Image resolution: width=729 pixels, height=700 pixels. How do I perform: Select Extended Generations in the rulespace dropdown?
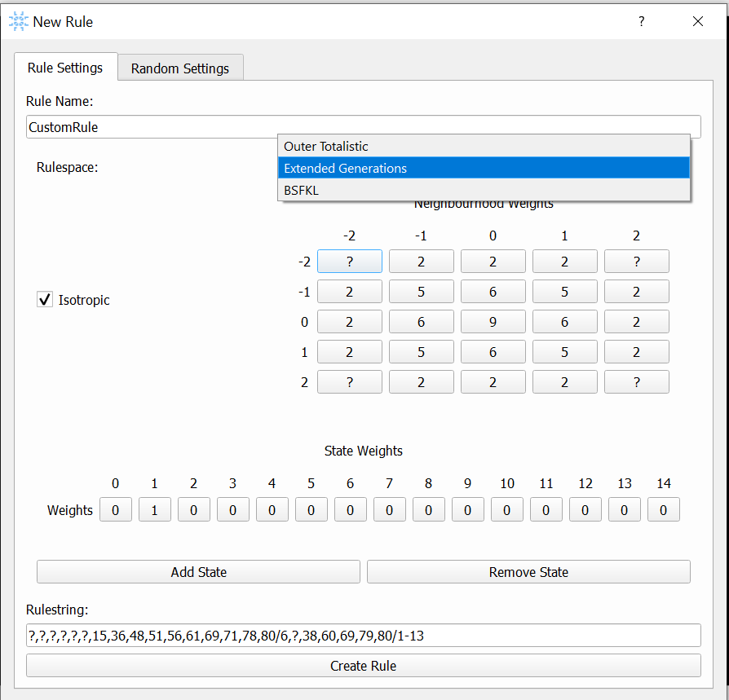point(484,168)
